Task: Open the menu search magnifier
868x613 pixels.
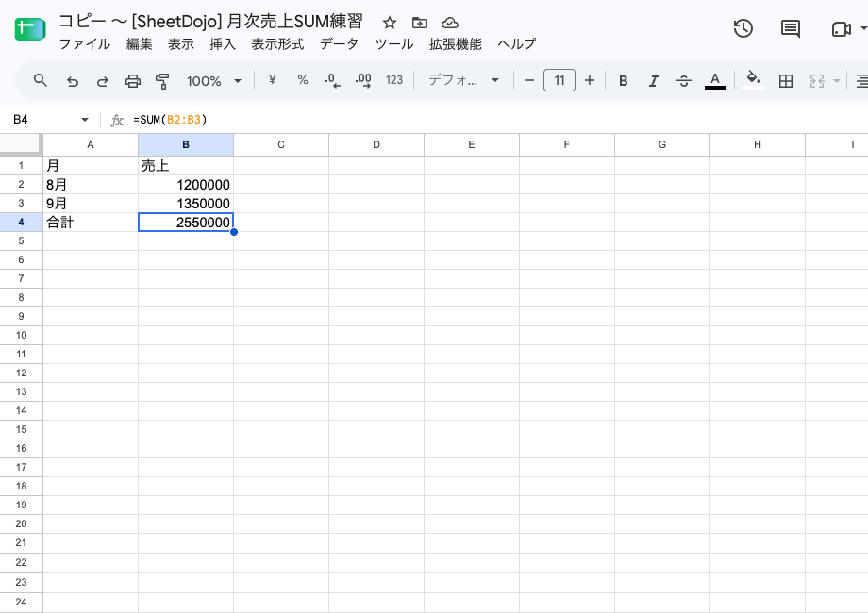Action: click(x=41, y=81)
